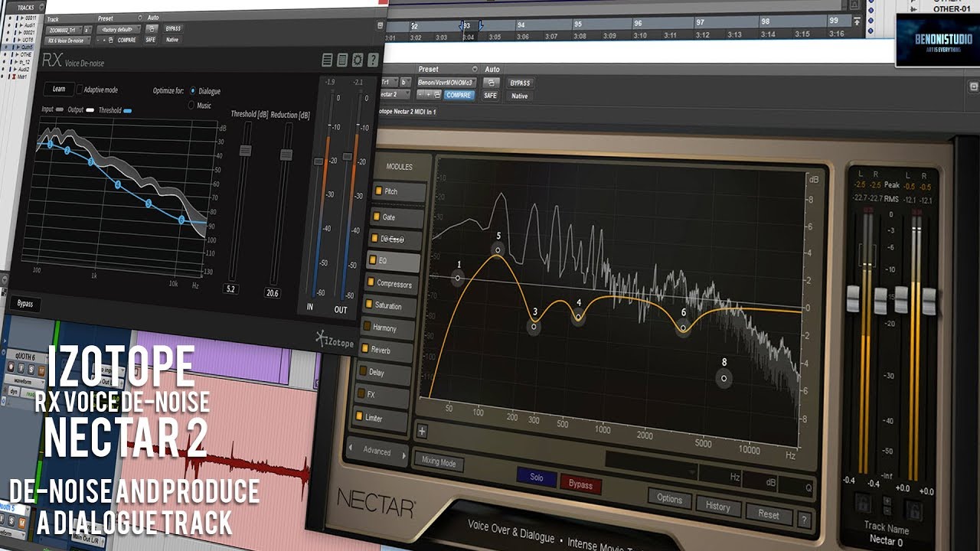Viewport: 980px width, 551px height.
Task: Open the Preset menu arrow in RX header
Action: tap(139, 18)
